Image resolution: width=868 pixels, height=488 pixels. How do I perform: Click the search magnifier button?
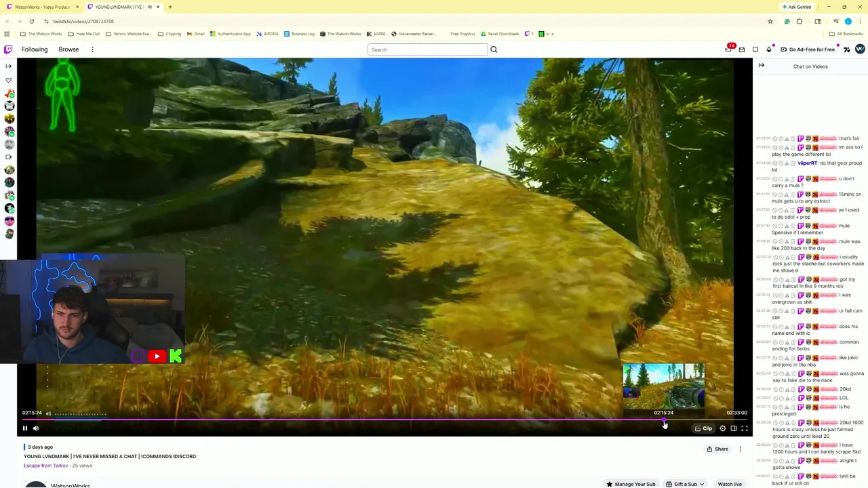click(494, 49)
